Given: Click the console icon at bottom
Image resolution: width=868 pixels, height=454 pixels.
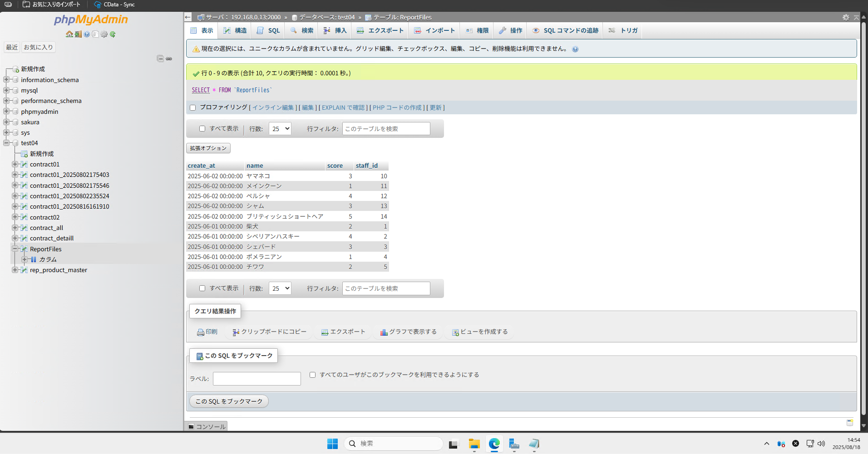Looking at the screenshot, I should pyautogui.click(x=191, y=427).
